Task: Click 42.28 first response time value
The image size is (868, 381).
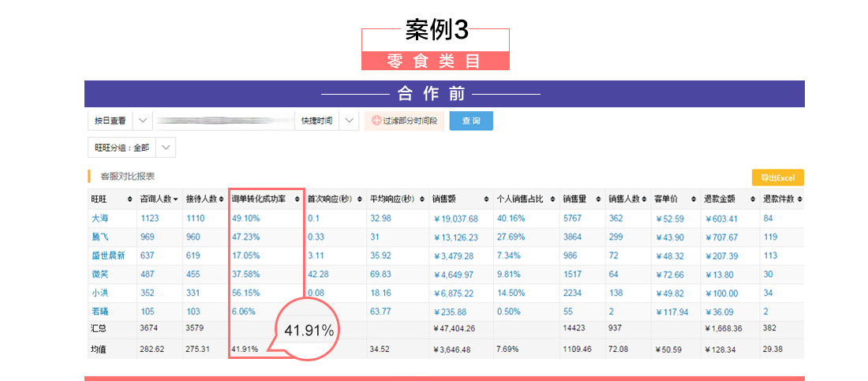Action: coord(318,275)
